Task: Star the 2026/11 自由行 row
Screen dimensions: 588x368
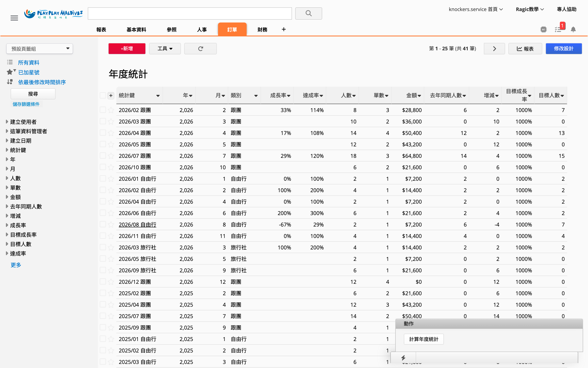Action: (x=111, y=236)
